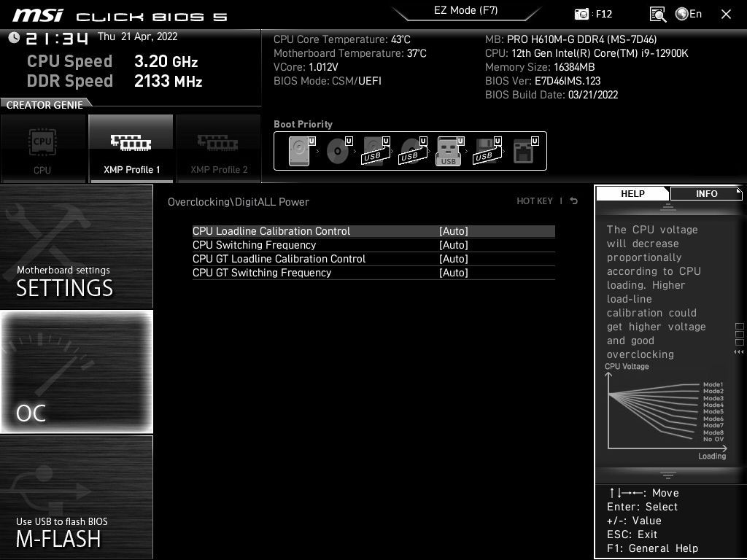Enable XMP Profile 2

coord(219,148)
